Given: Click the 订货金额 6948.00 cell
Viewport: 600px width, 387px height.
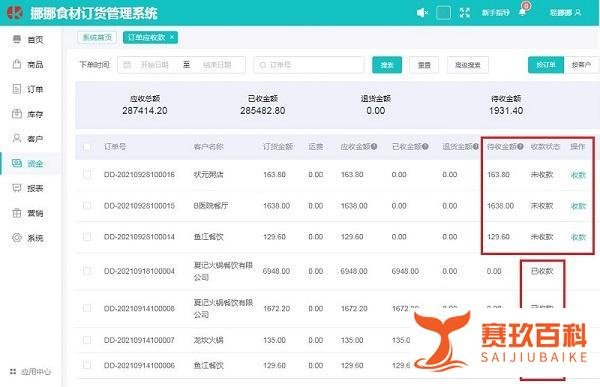Looking at the screenshot, I should (276, 271).
